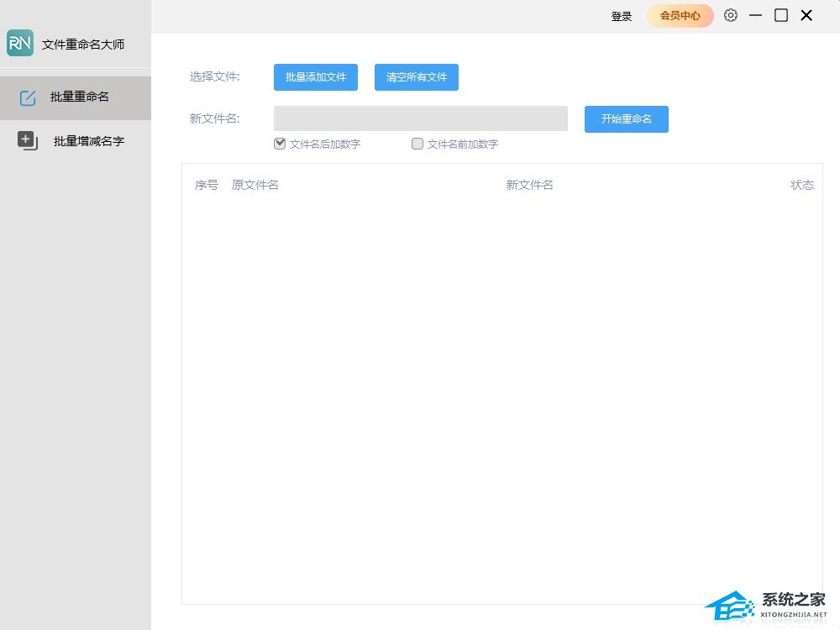Start renaming with 开始重命名 button

coord(626,119)
